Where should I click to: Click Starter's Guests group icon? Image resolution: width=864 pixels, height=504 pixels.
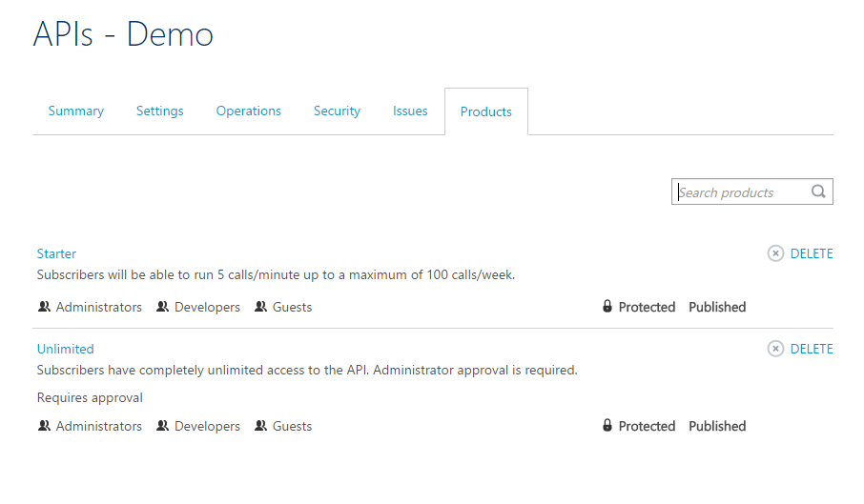pyautogui.click(x=260, y=307)
